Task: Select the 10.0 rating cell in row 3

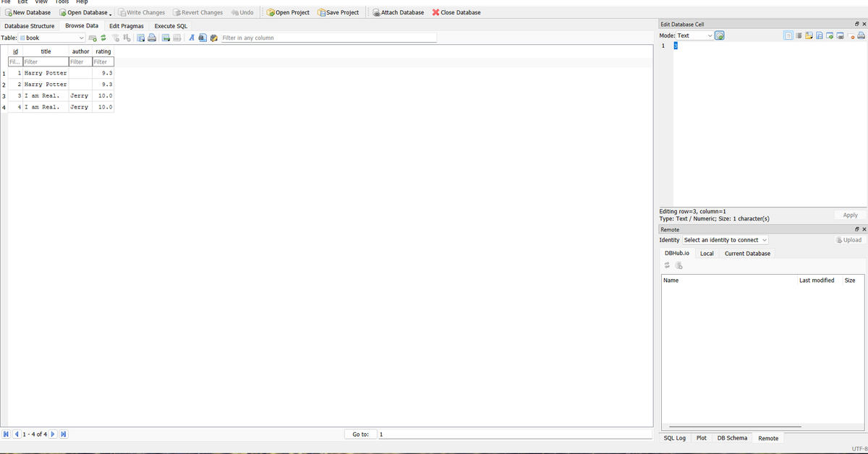Action: [x=103, y=95]
